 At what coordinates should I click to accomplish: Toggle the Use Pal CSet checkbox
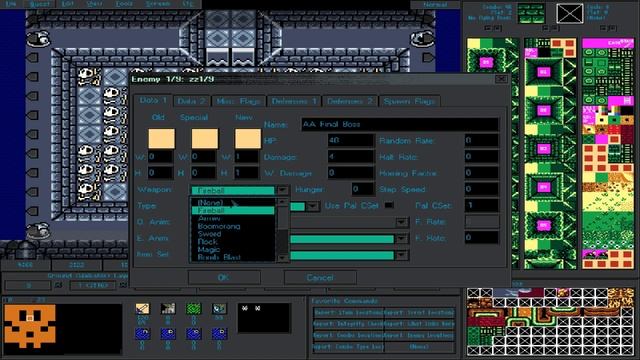pyautogui.click(x=389, y=205)
